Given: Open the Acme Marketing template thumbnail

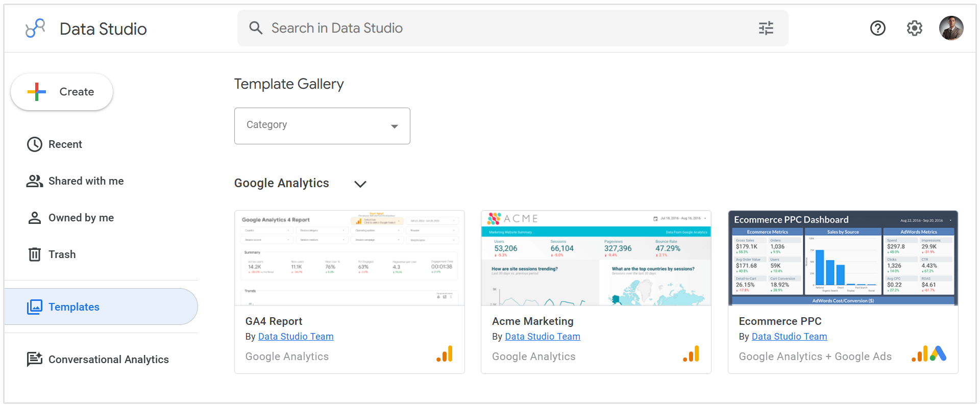Looking at the screenshot, I should (596, 258).
